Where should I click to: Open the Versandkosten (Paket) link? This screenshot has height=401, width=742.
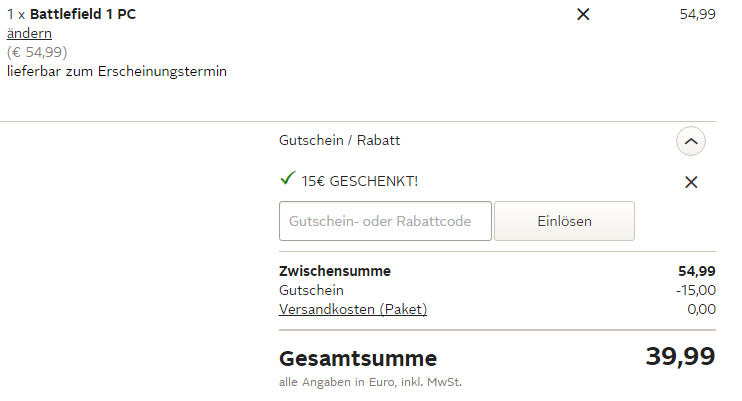[x=352, y=309]
